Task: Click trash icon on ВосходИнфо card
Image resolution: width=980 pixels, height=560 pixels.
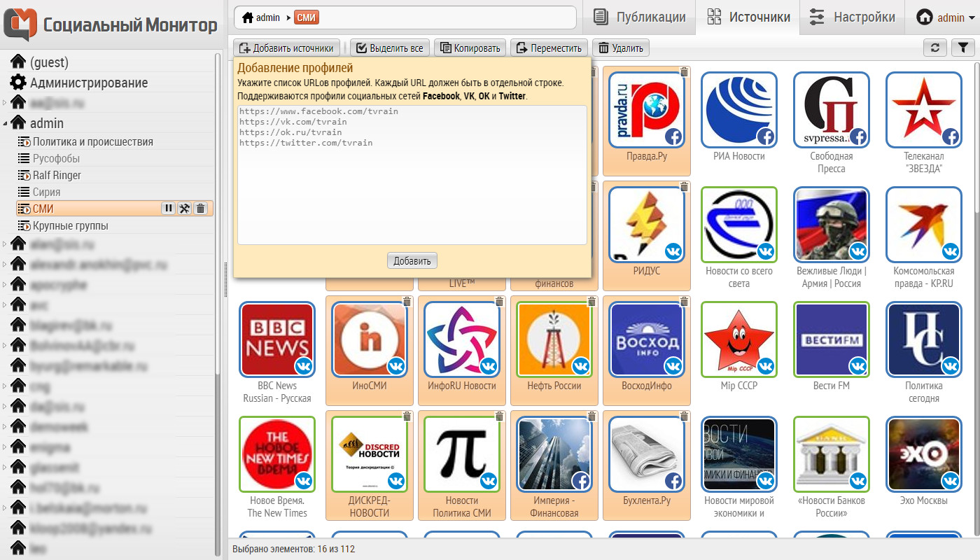Action: (x=684, y=302)
